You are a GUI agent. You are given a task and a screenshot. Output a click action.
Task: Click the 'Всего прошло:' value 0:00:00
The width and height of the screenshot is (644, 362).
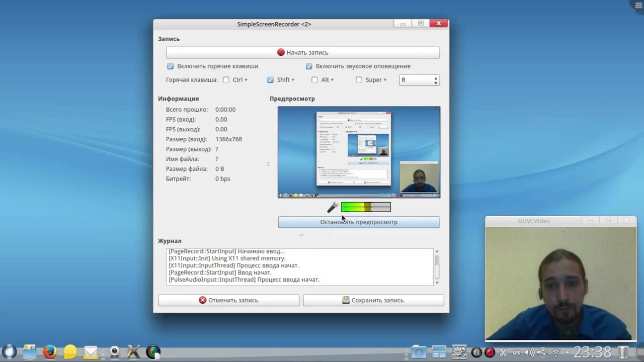225,109
